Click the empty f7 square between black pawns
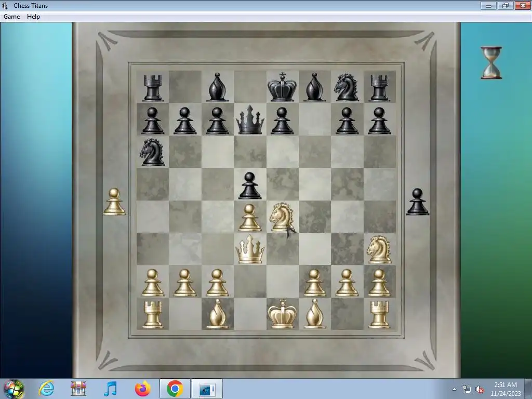Screen dimensions: 532x399 tap(314, 119)
